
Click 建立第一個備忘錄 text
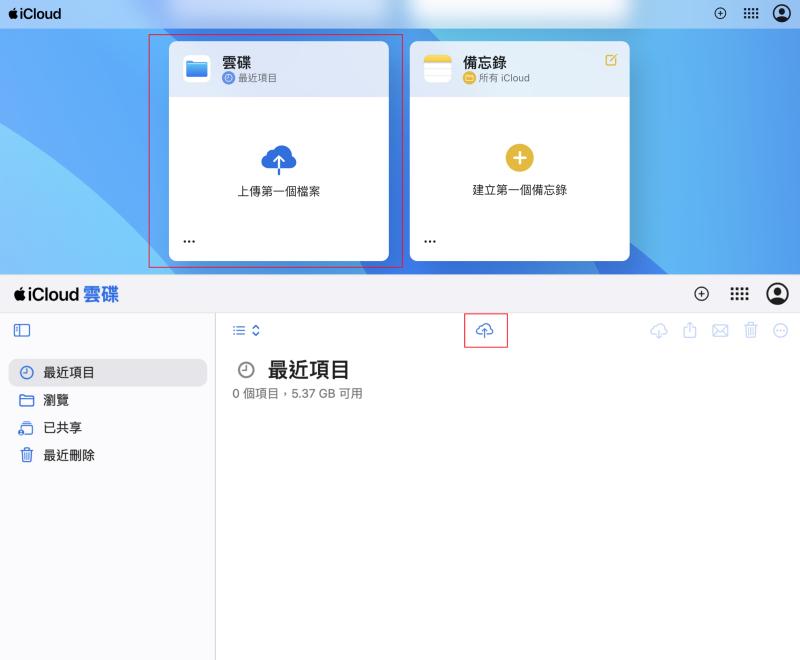pos(519,190)
